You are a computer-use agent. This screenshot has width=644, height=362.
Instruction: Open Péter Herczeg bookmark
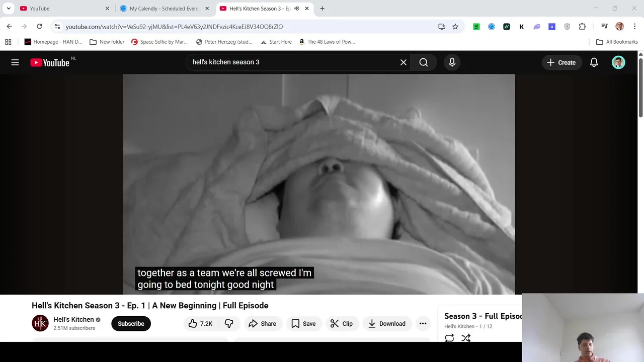pos(224,42)
